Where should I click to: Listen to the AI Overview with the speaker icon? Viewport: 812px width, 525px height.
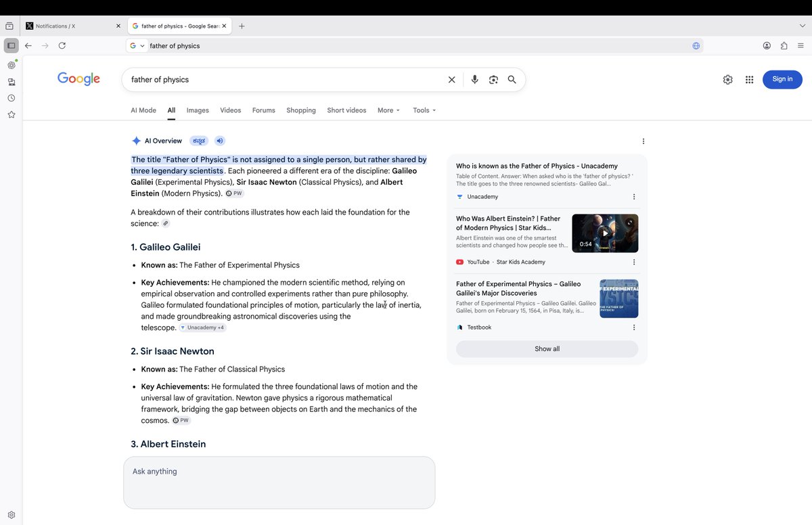click(220, 141)
